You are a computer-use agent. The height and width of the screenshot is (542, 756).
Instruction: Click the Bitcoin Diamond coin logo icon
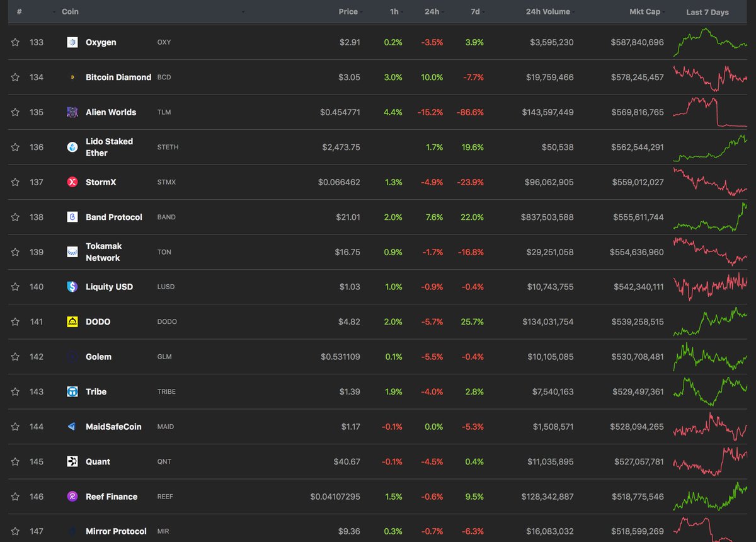tap(72, 78)
